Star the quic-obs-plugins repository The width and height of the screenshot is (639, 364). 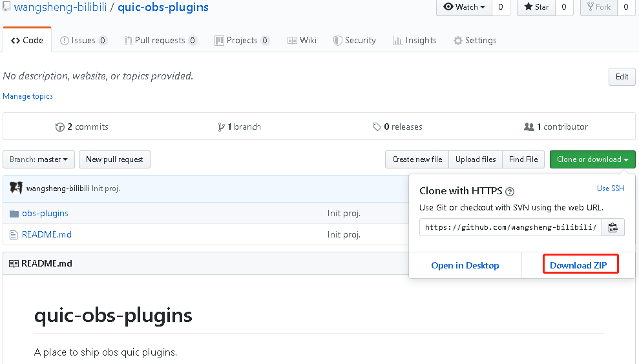pyautogui.click(x=536, y=7)
